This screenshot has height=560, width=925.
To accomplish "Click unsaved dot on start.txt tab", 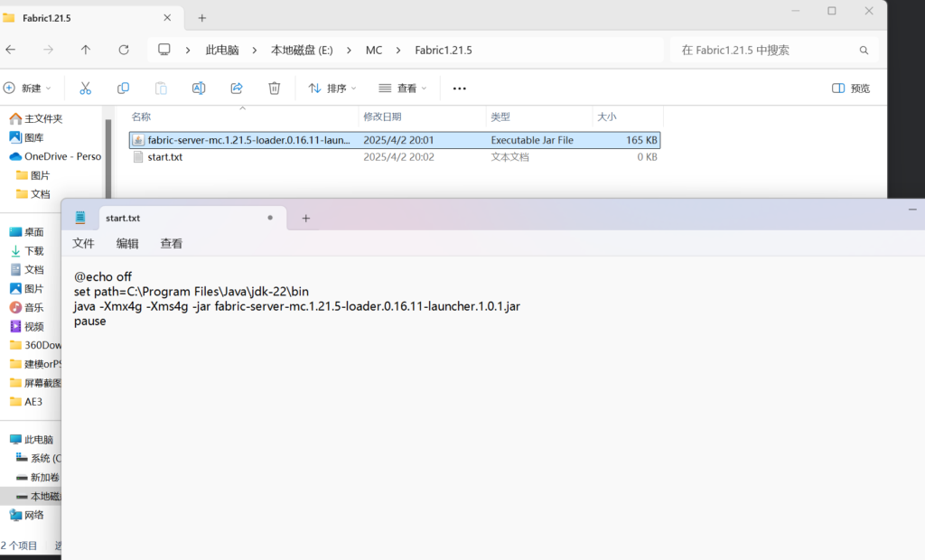I will point(270,218).
